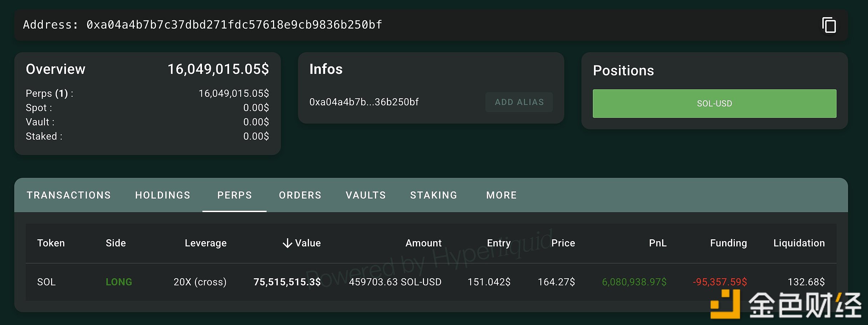Expand the More tab menu

tap(501, 195)
